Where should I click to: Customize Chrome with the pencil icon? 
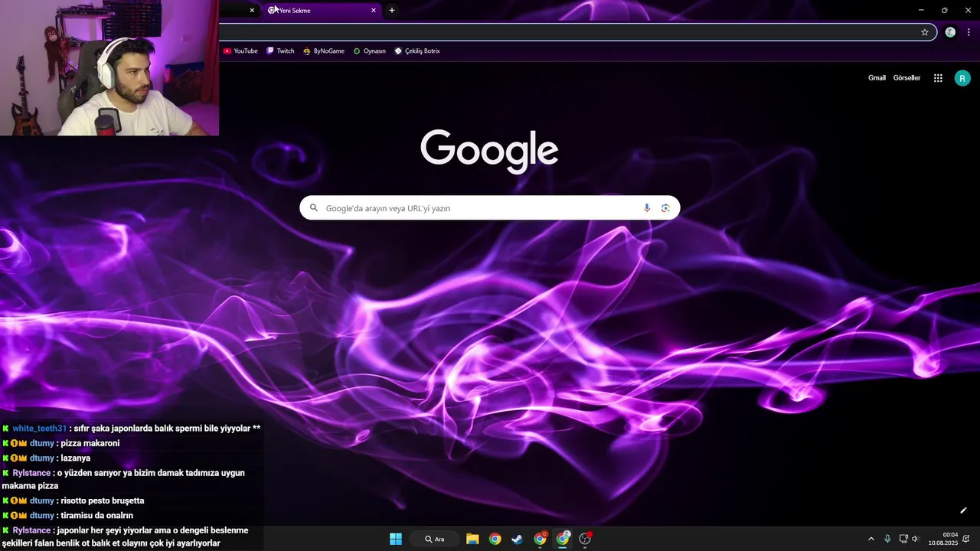click(963, 510)
